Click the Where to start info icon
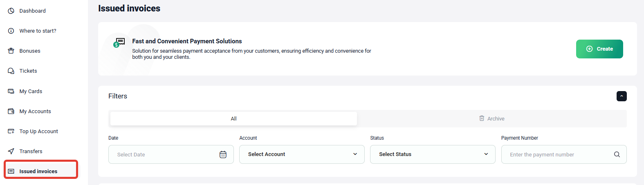 point(11,31)
